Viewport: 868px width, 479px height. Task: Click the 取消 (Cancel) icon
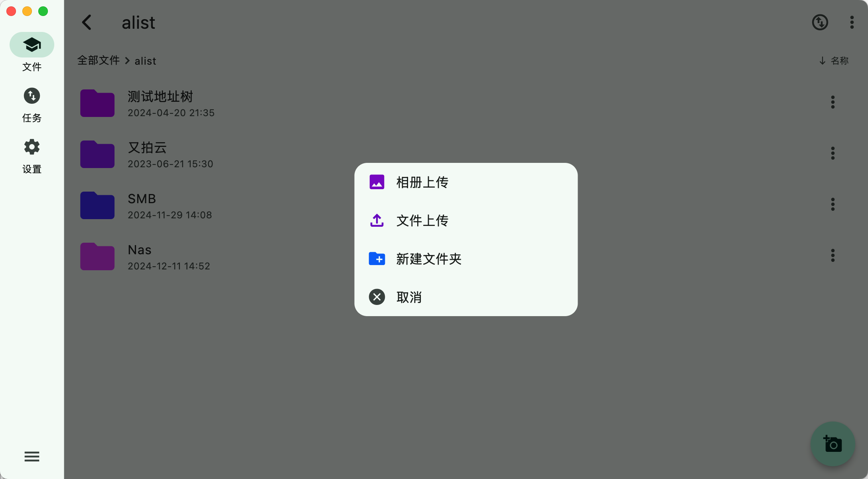point(377,297)
